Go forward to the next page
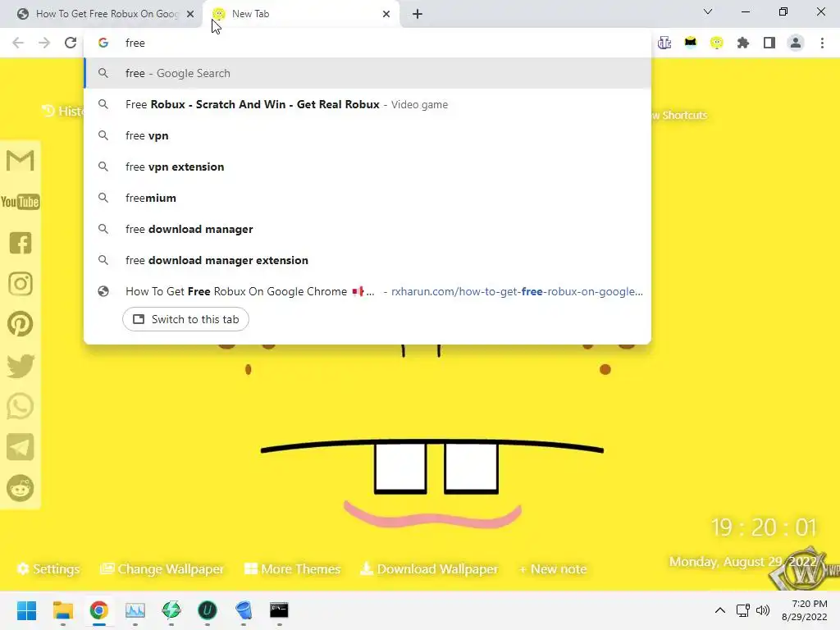The width and height of the screenshot is (840, 630). tap(44, 43)
